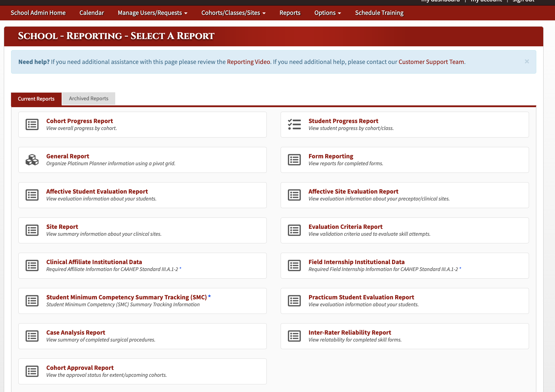
Task: Click the Student Progress Report checklist icon
Action: [294, 124]
